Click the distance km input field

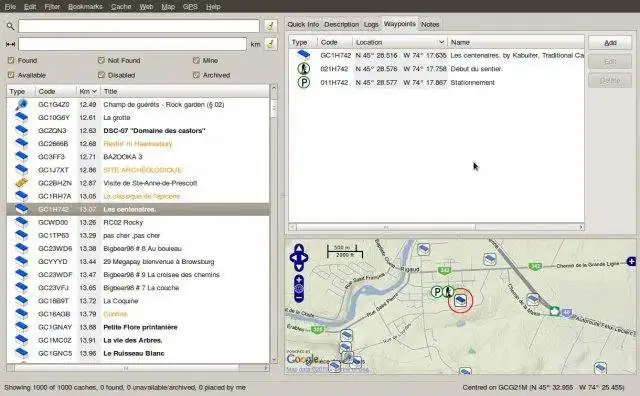132,44
